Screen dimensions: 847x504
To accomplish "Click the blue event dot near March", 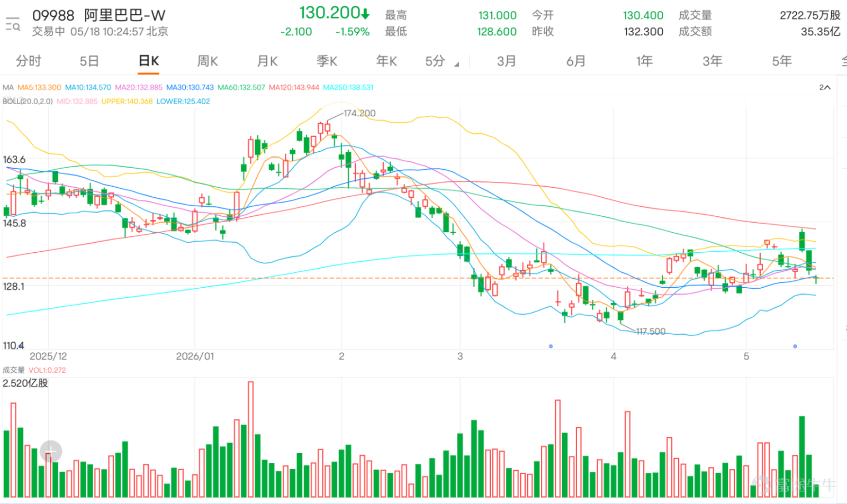I will pyautogui.click(x=551, y=346).
